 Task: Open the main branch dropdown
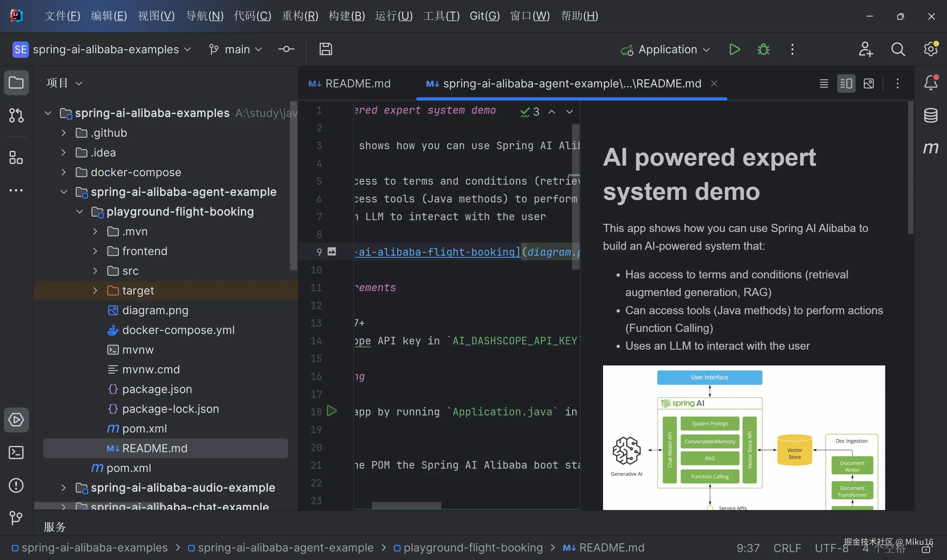click(236, 49)
